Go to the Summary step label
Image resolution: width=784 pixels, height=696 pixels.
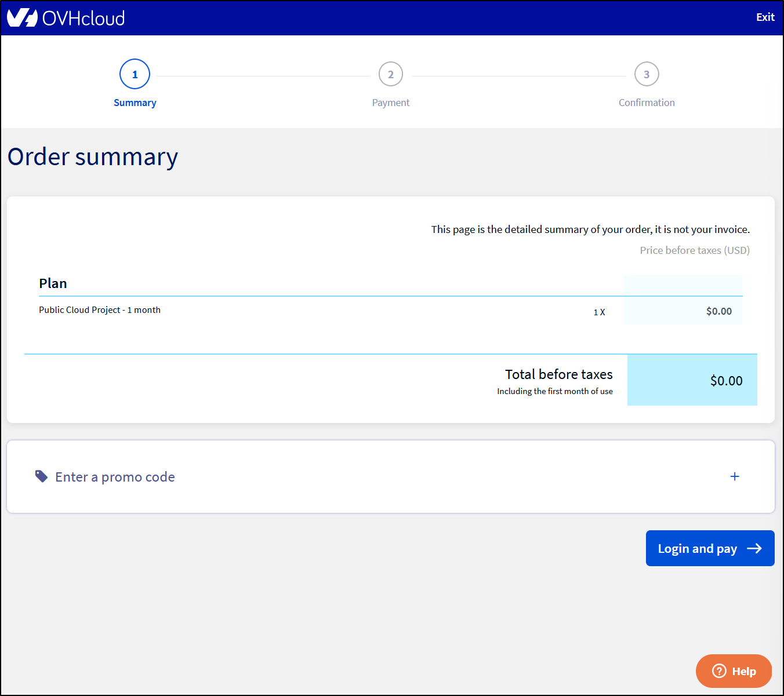[x=135, y=103]
